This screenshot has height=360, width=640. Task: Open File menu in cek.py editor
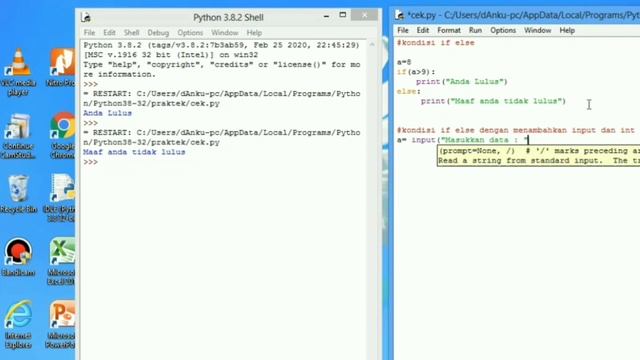[x=403, y=31]
